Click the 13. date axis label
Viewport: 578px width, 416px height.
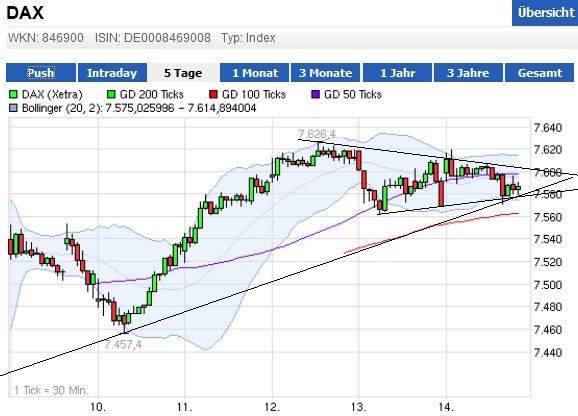click(x=359, y=407)
